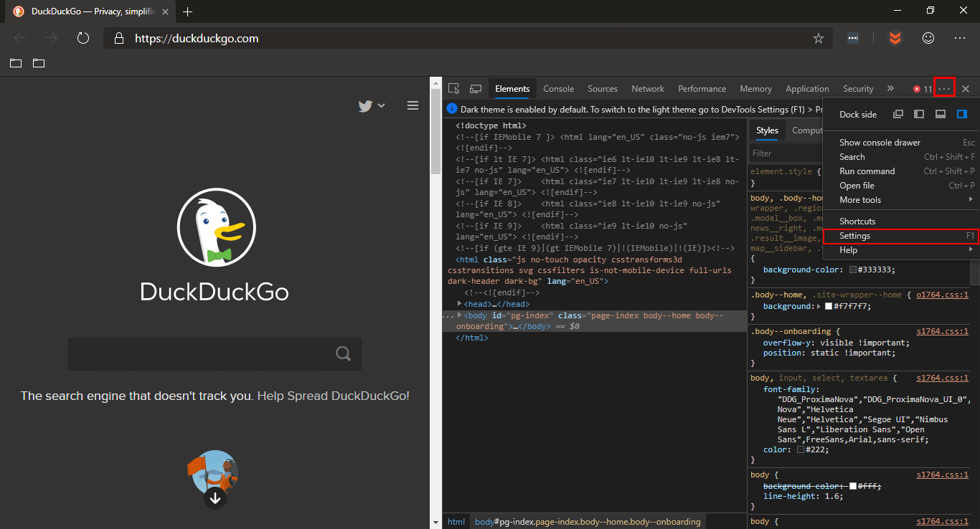Reload the DuckDuckGo page
Image resolution: width=980 pixels, height=529 pixels.
tap(83, 38)
